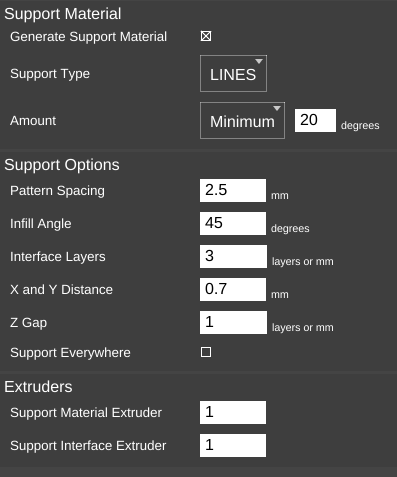The image size is (397, 477).
Task: Click the Support Material section header
Action: click(x=63, y=14)
